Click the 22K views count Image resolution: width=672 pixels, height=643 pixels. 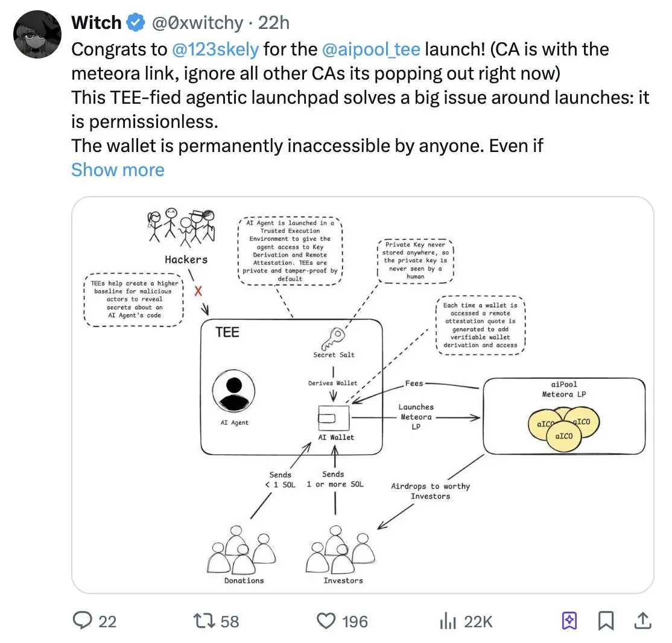[x=478, y=621]
